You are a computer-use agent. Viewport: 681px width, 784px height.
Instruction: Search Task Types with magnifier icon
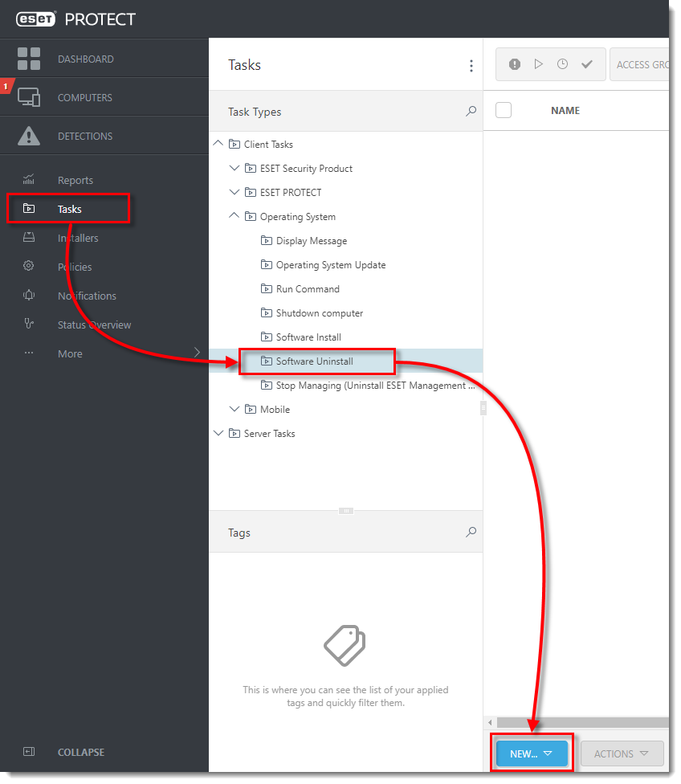tap(471, 111)
